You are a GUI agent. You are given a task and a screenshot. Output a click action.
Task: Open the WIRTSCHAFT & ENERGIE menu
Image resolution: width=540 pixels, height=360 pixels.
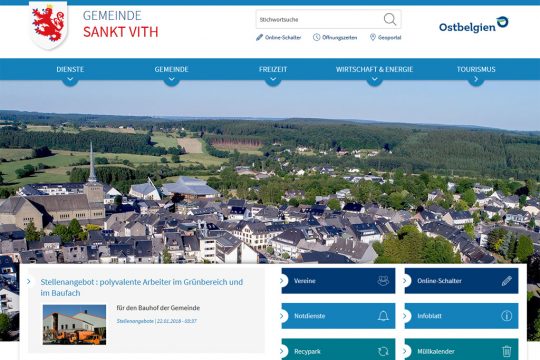coord(374,69)
